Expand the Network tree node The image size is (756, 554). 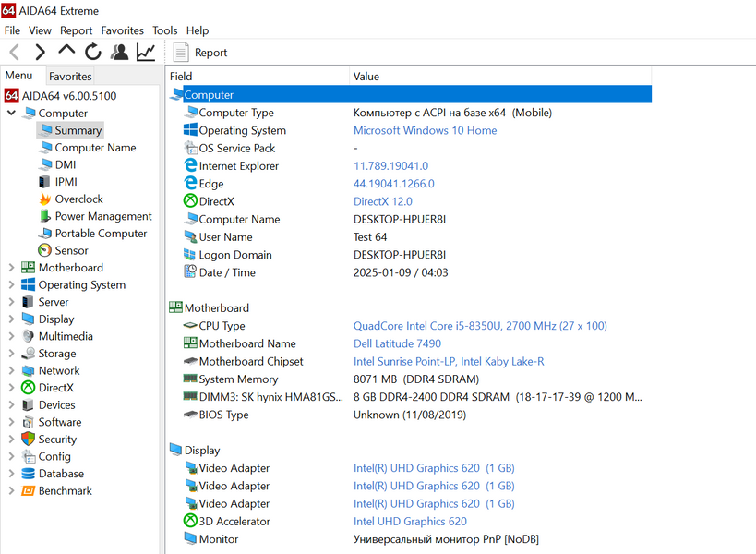tap(12, 370)
